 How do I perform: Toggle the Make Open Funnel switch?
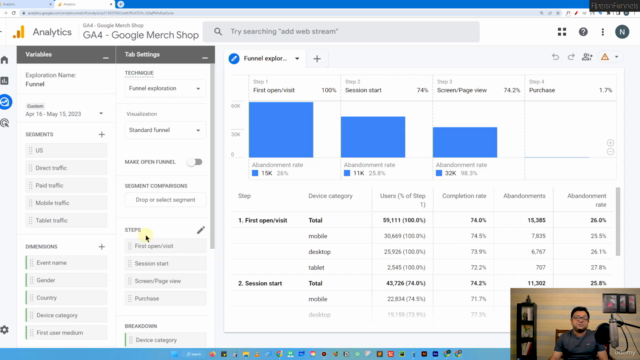click(195, 162)
